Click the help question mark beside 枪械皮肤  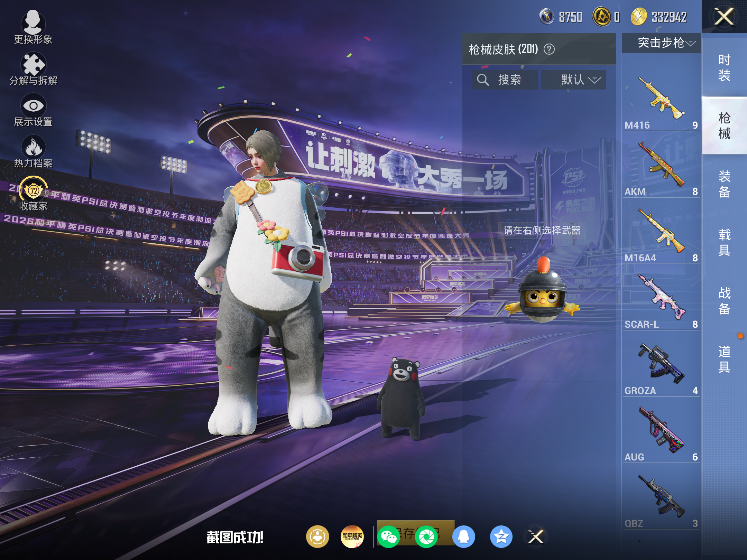pos(549,49)
